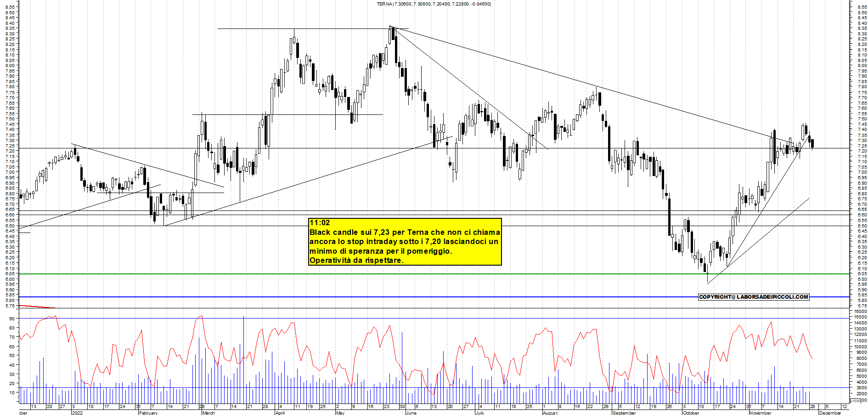Click the October month label

click(691, 413)
